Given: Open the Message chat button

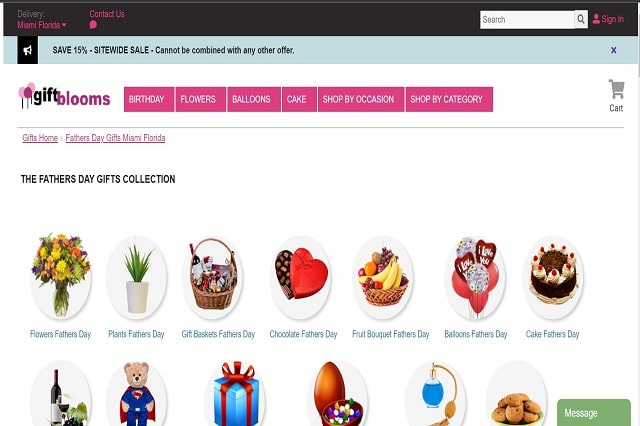Looking at the screenshot, I should pyautogui.click(x=594, y=413).
